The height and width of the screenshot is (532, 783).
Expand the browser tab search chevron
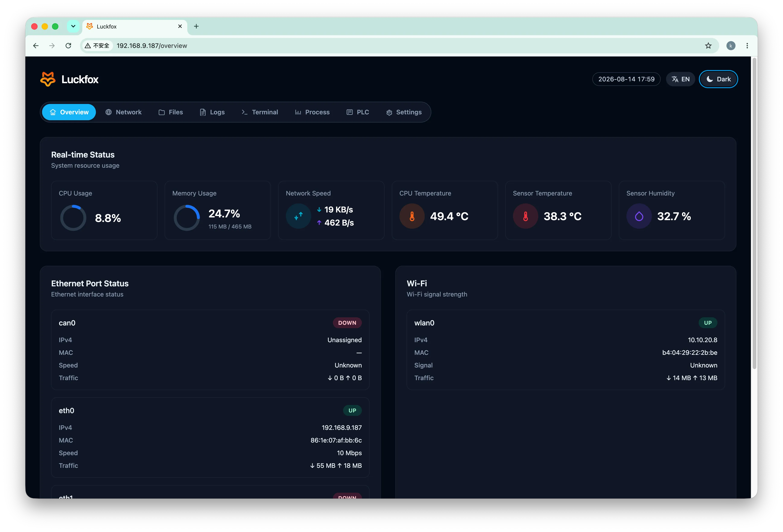(x=73, y=26)
